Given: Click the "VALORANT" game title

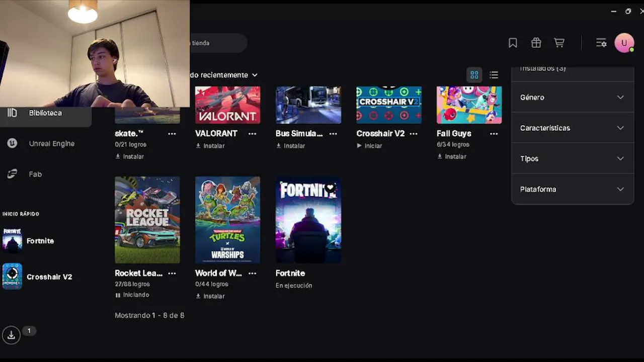Looking at the screenshot, I should click(x=216, y=134).
